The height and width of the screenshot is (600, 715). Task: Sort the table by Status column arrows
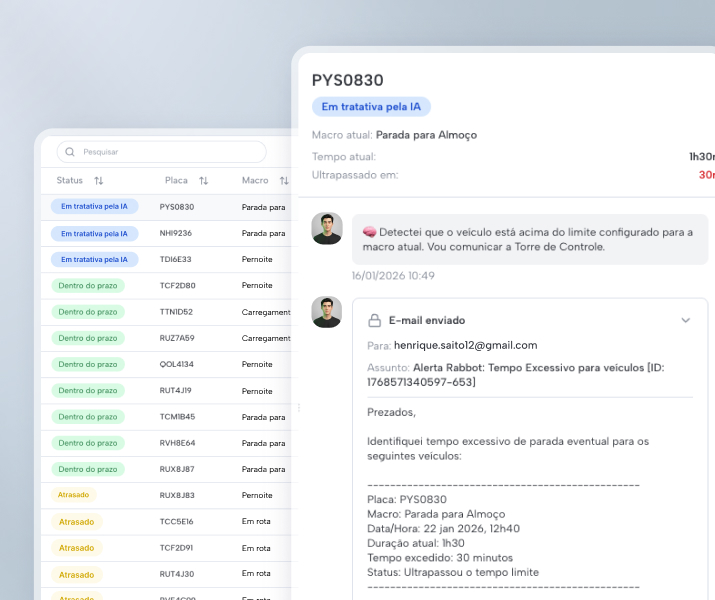(x=99, y=181)
